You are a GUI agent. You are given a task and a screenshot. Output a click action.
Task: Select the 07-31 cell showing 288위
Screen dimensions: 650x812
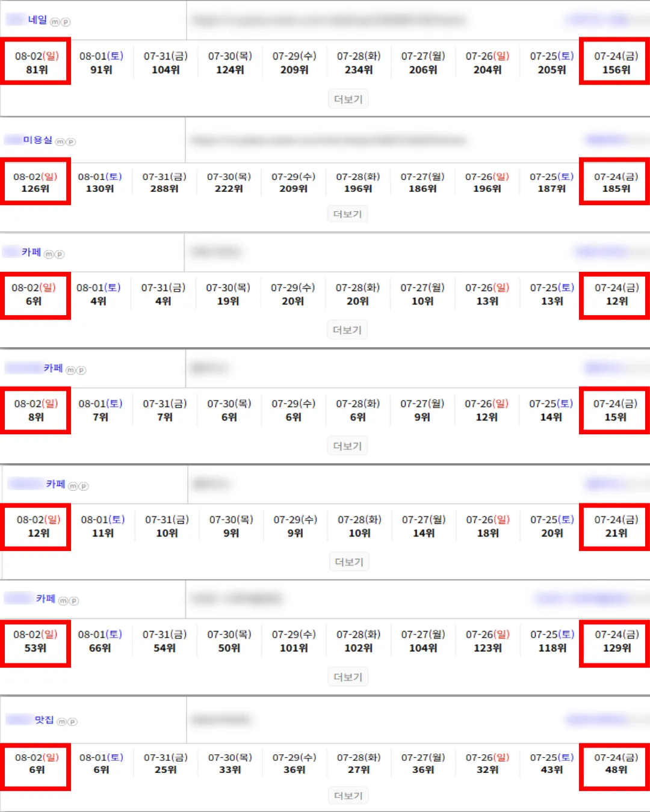click(164, 182)
